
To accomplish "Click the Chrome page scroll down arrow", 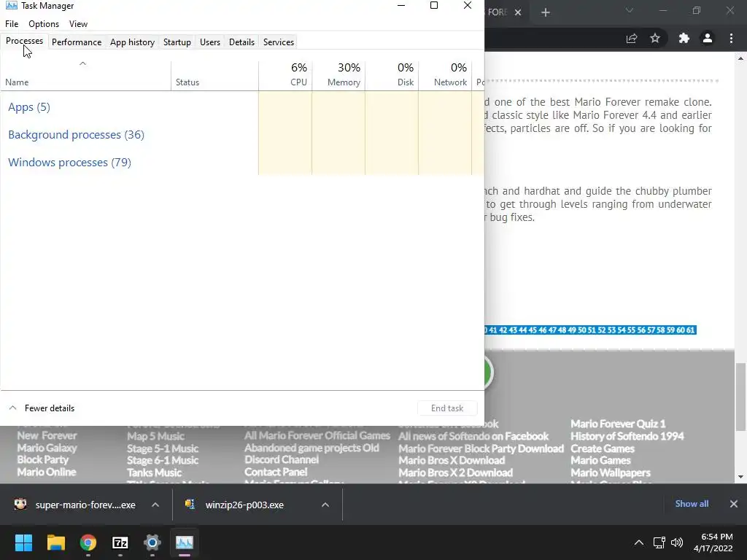I will coord(740,477).
